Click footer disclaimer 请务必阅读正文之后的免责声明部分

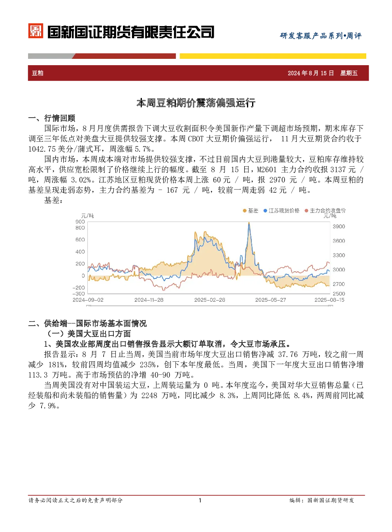75,500
